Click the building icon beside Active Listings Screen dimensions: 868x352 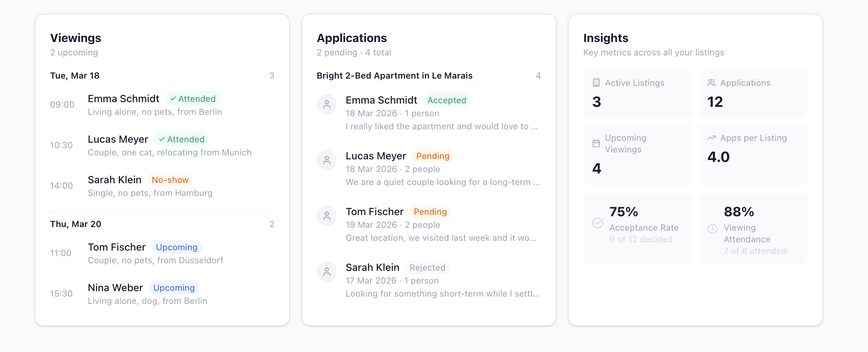click(596, 83)
